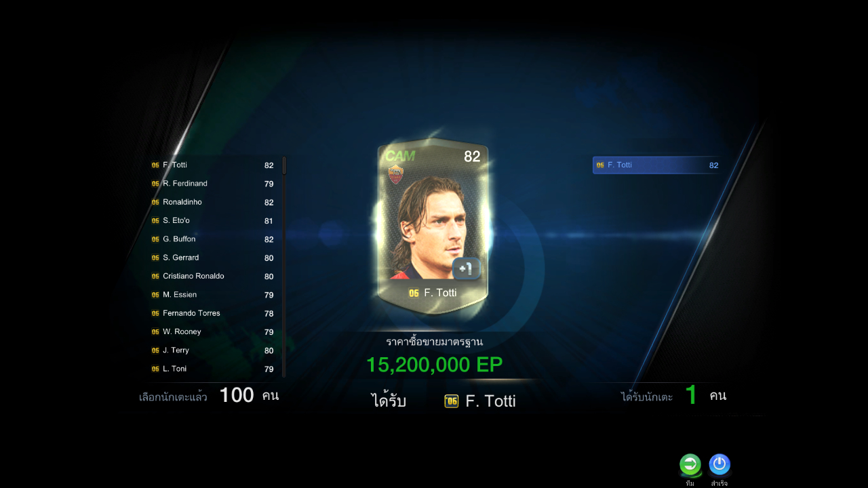The image size is (868, 488).
Task: Click the blue power finish icon
Action: tap(719, 464)
